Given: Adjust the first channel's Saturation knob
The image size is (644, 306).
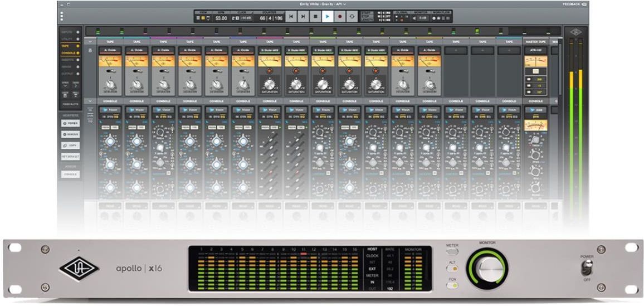Looking at the screenshot, I should [110, 85].
